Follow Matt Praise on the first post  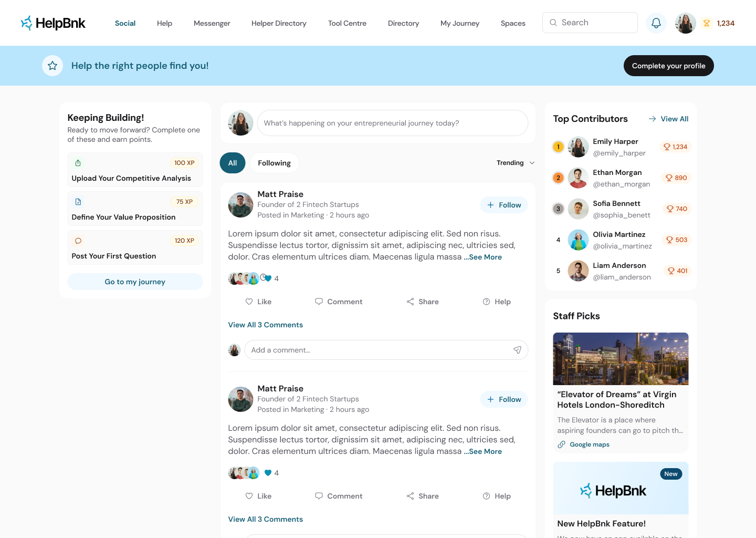pyautogui.click(x=503, y=205)
